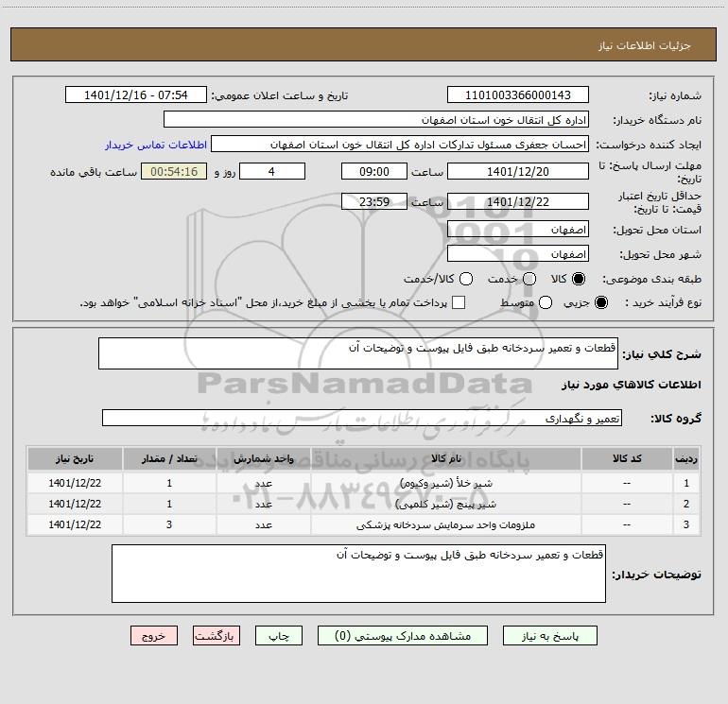Viewport: 728px width, 704px height.
Task: Print the page with چاپ button
Action: (279, 636)
